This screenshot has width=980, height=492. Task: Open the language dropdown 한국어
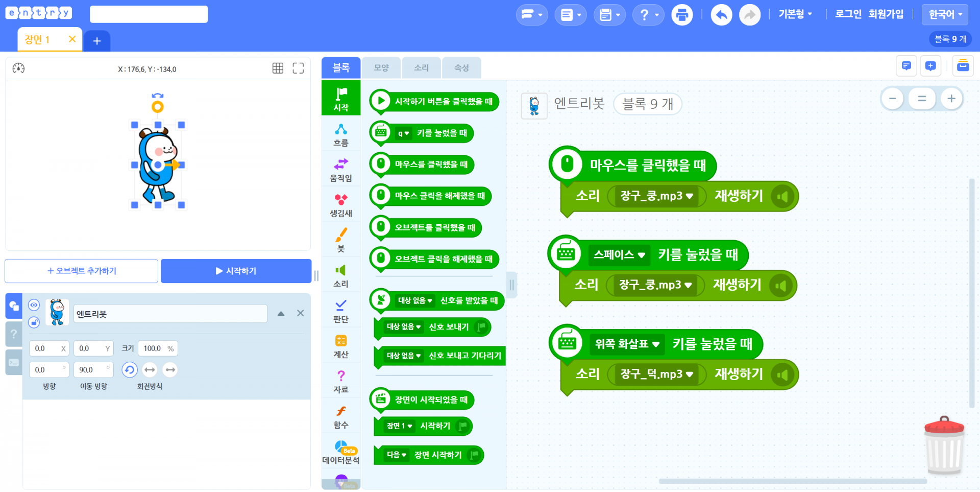[x=945, y=14]
